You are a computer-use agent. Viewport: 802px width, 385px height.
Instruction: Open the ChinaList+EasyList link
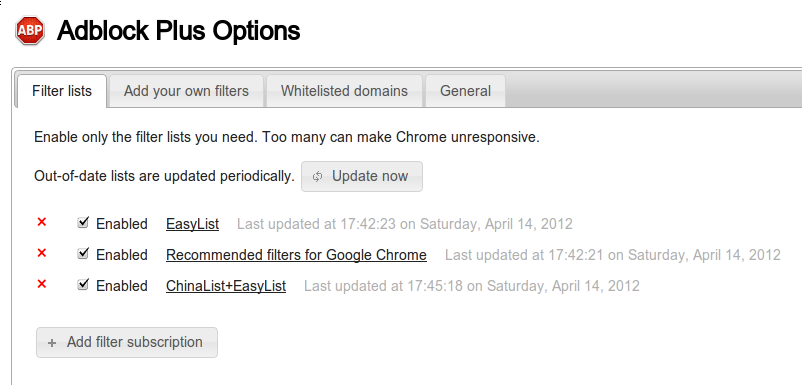click(226, 285)
